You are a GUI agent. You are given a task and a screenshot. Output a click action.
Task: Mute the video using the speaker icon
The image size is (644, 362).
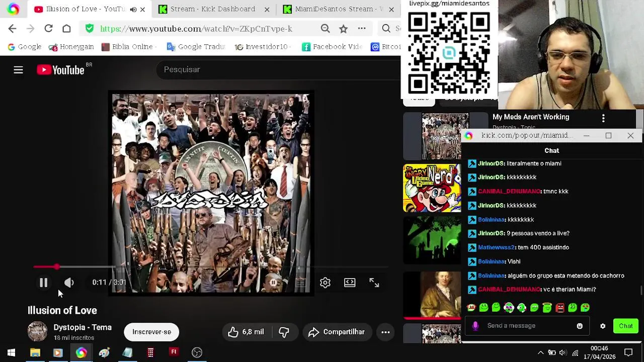(x=69, y=283)
